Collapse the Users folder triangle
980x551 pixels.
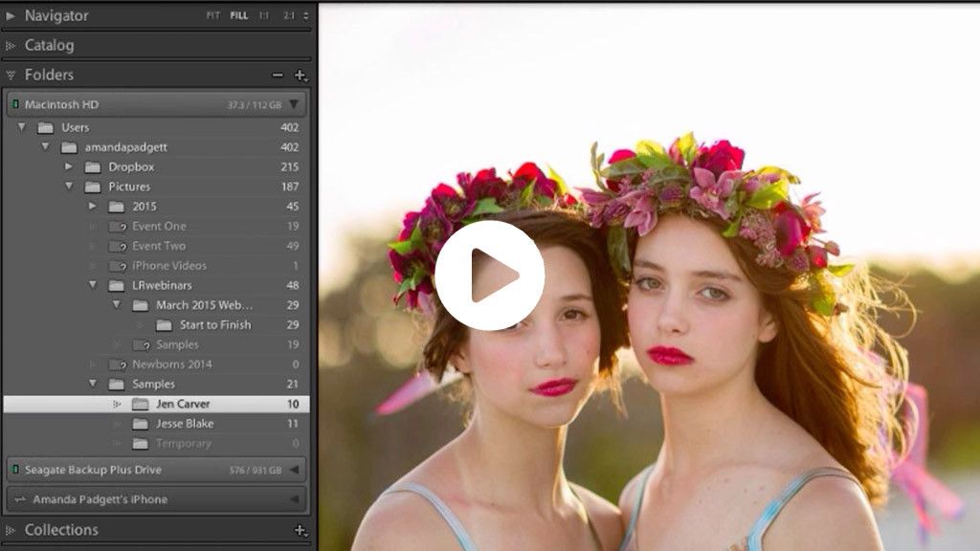coord(22,127)
